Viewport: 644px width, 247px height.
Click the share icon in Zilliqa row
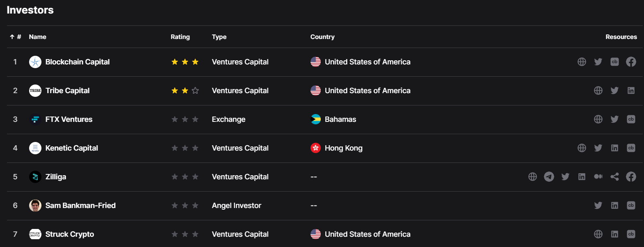[614, 177]
